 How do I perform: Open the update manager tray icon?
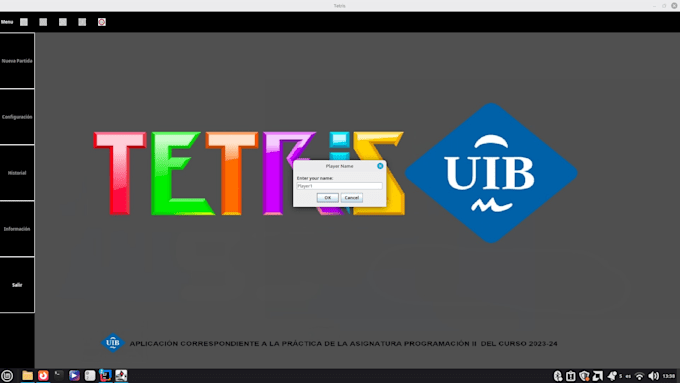[571, 376]
